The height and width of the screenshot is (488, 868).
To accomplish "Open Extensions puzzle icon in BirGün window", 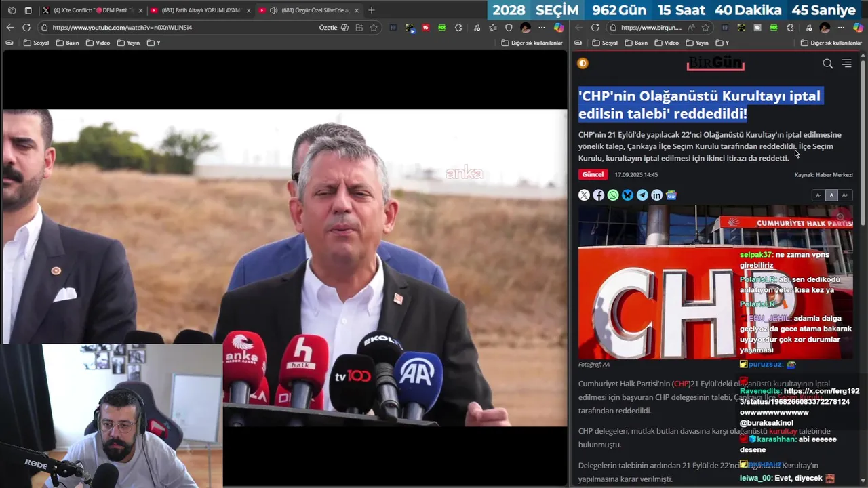I will coord(790,28).
